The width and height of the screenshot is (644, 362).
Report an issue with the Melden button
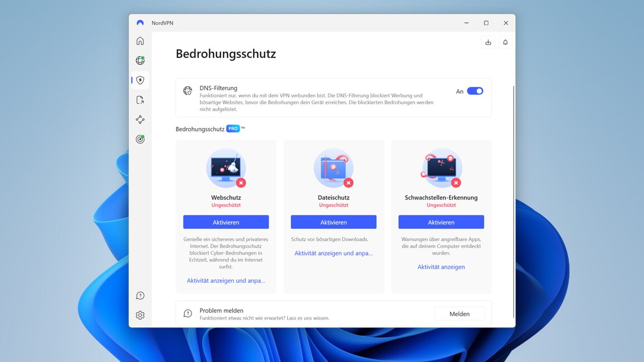tap(460, 314)
